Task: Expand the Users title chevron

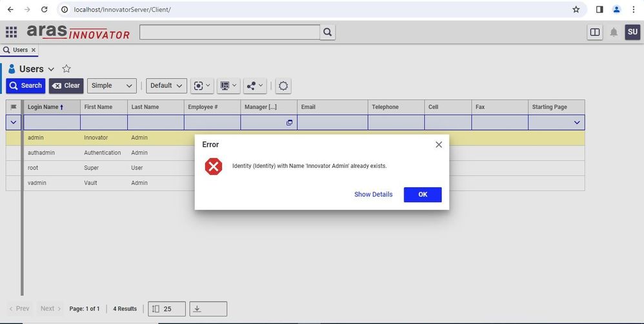Action: tap(52, 70)
